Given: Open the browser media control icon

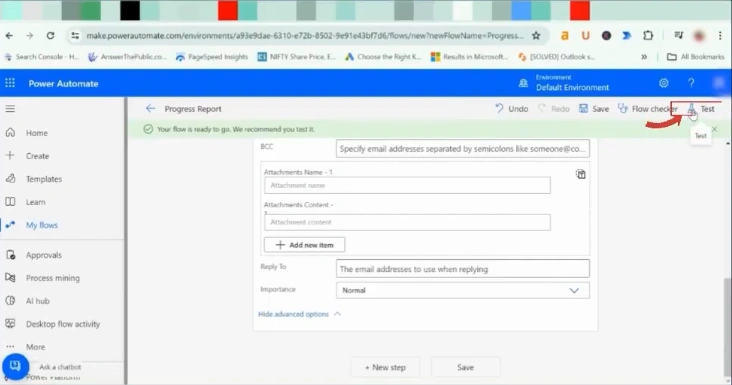Looking at the screenshot, I should 679,35.
